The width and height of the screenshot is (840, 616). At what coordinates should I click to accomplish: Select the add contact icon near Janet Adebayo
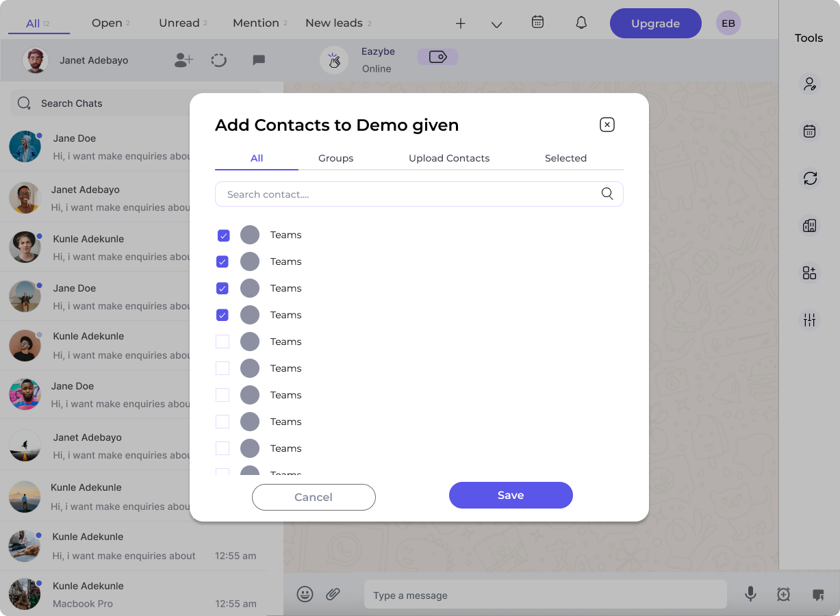coord(182,60)
